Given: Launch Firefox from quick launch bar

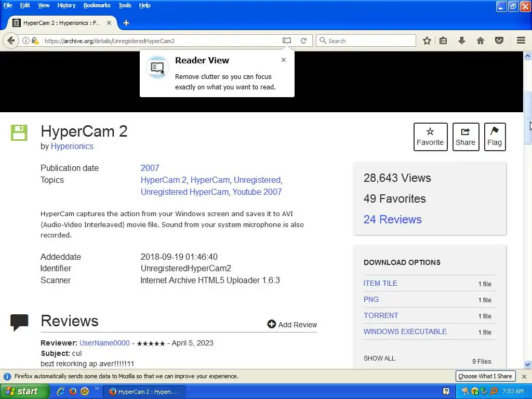Looking at the screenshot, I should pos(73,391).
